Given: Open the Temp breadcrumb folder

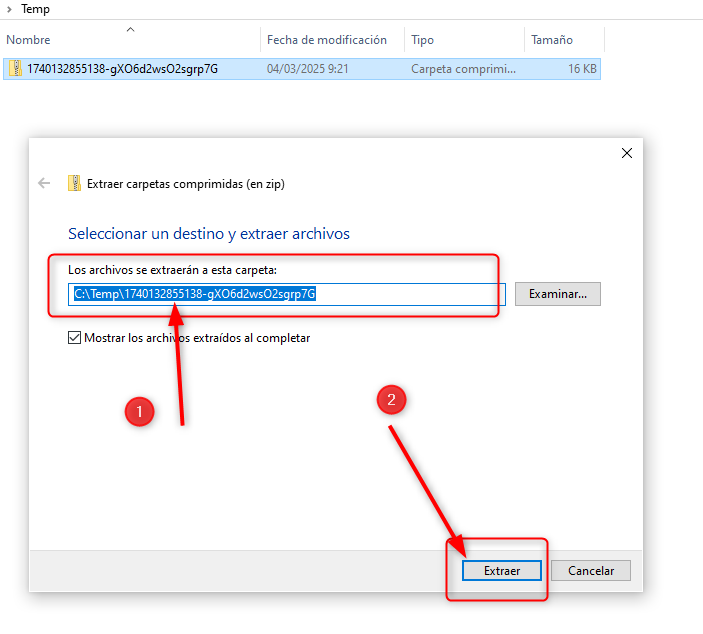Looking at the screenshot, I should 35,9.
